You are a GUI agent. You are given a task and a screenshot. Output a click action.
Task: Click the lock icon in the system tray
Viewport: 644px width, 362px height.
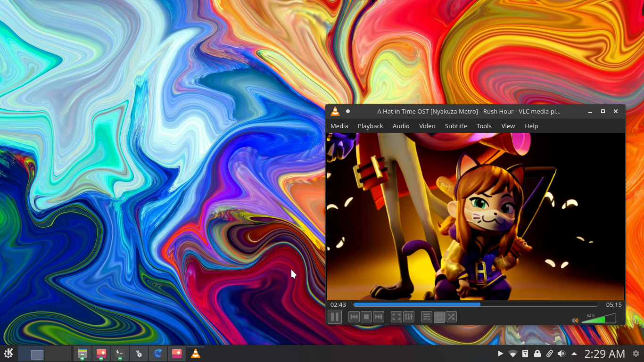point(537,354)
